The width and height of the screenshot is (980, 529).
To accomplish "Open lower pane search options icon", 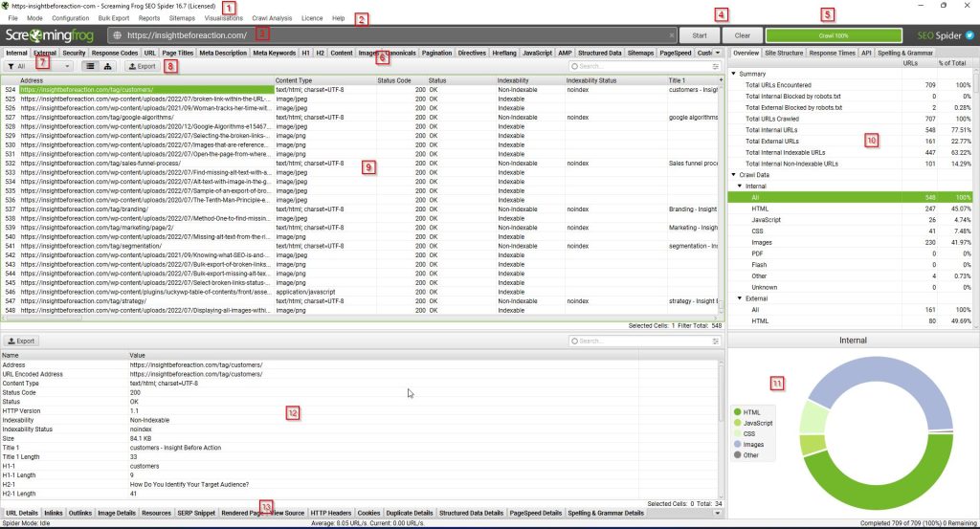I will (716, 341).
